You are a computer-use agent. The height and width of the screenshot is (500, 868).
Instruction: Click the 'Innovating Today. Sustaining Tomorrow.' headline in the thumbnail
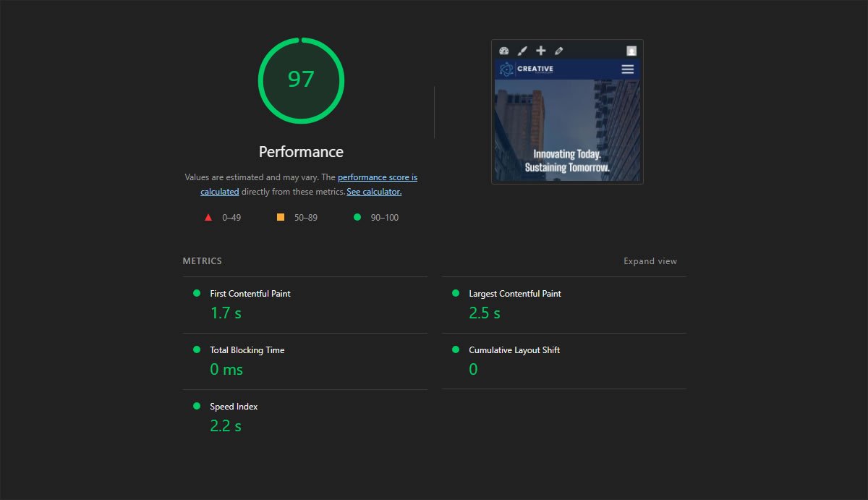567,161
